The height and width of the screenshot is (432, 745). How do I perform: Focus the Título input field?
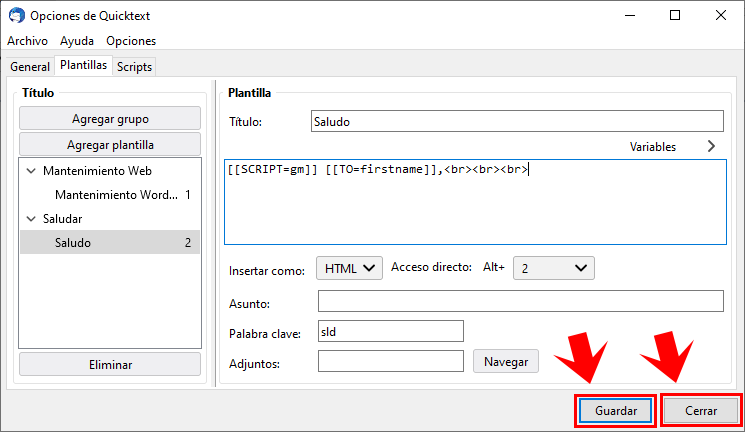point(517,121)
